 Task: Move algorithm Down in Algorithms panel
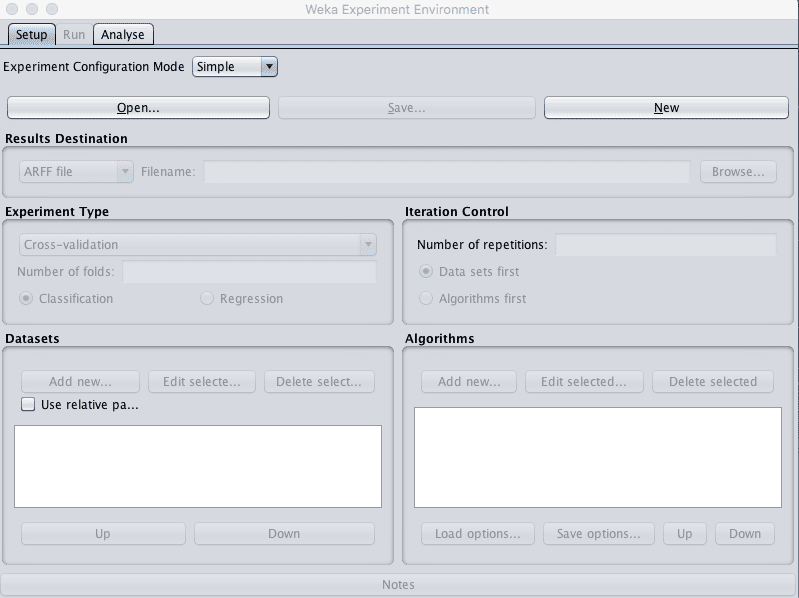(744, 533)
